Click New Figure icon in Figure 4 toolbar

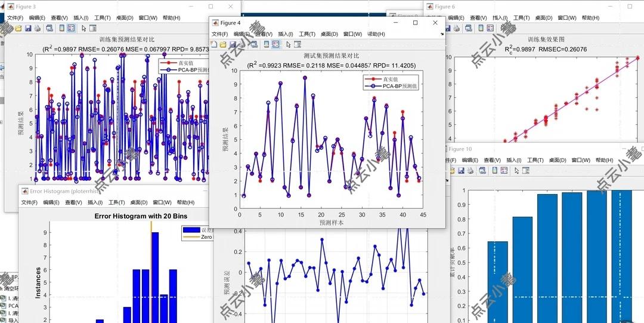[x=213, y=44]
